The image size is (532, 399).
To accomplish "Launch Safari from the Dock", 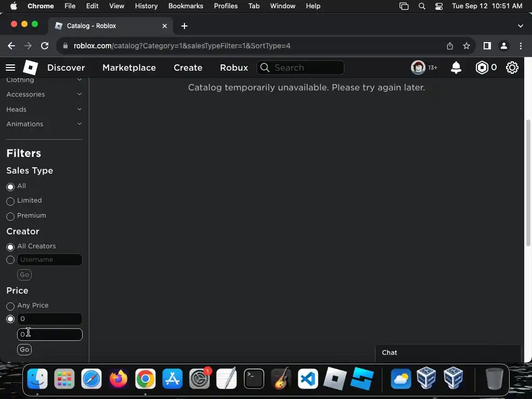I will (91, 379).
